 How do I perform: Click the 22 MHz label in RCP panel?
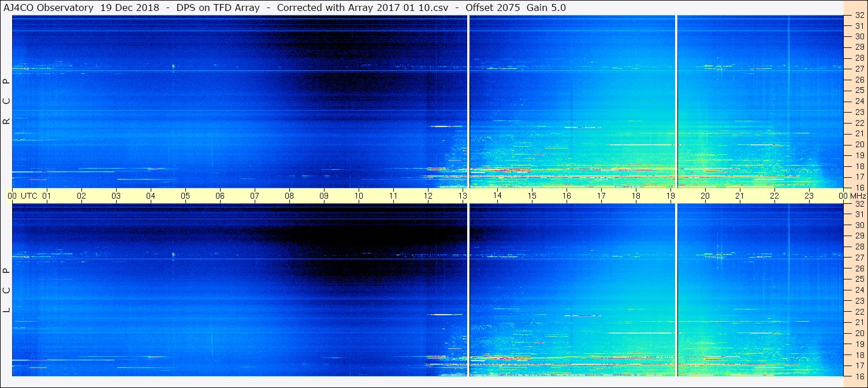pyautogui.click(x=859, y=123)
